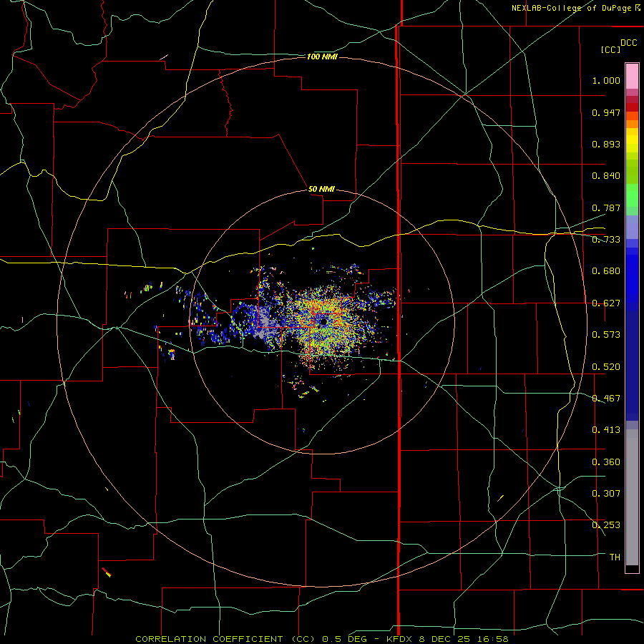This screenshot has width=644, height=644.
Task: Click the KFDX radar site dot
Action: pyautogui.click(x=324, y=321)
